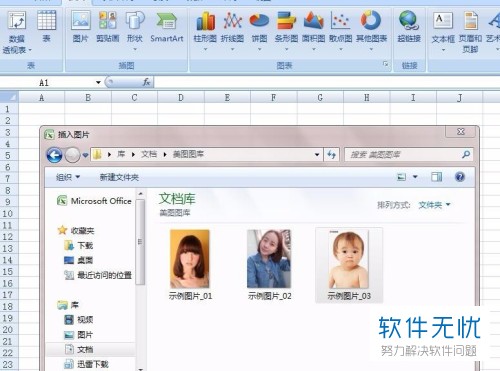Image resolution: width=500 pixels, height=371 pixels.
Task: Insert a Column chart (柱形图)
Action: [x=205, y=31]
